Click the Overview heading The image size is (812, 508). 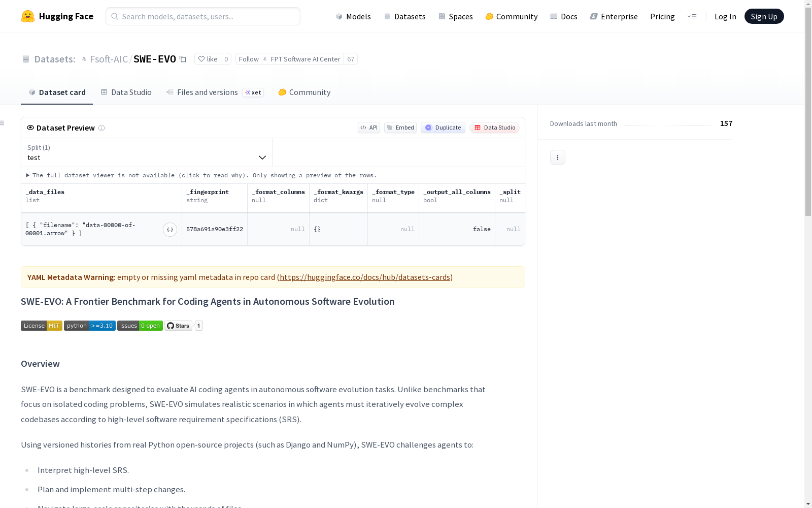tap(40, 364)
